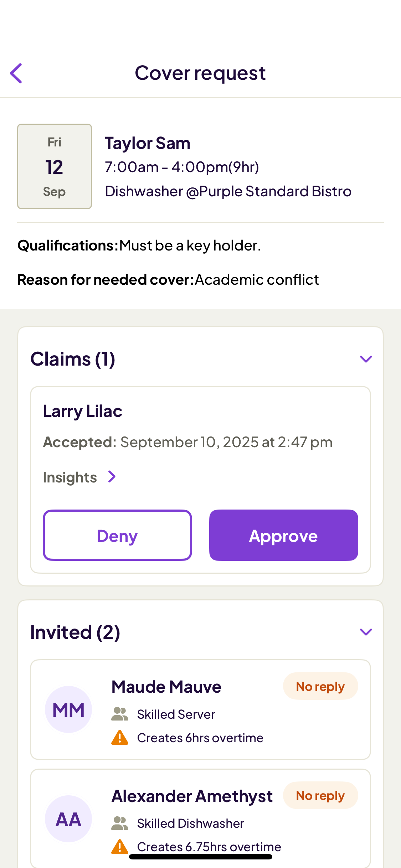401x868 pixels.
Task: Approve Larry Lilac's claim
Action: pos(283,535)
